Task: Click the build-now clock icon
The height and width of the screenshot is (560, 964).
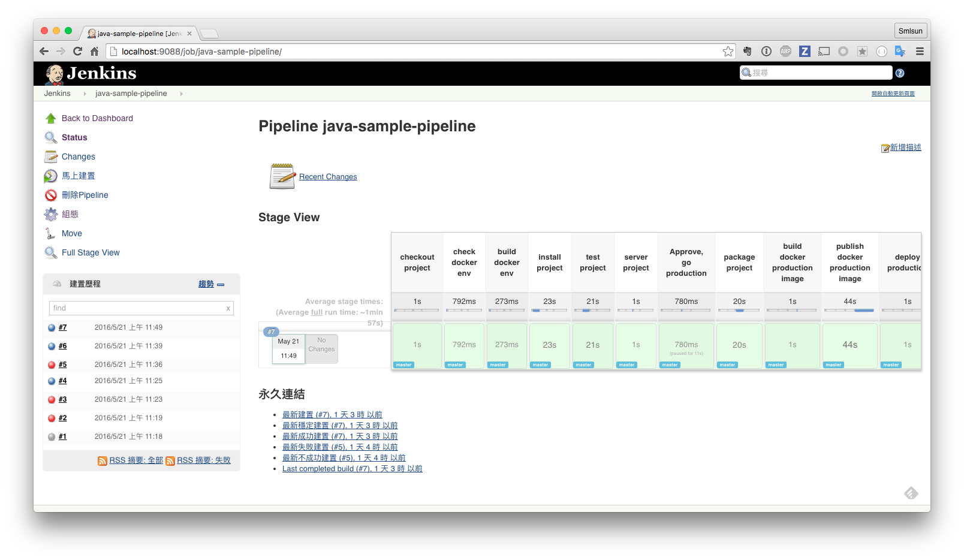Action: 51,176
